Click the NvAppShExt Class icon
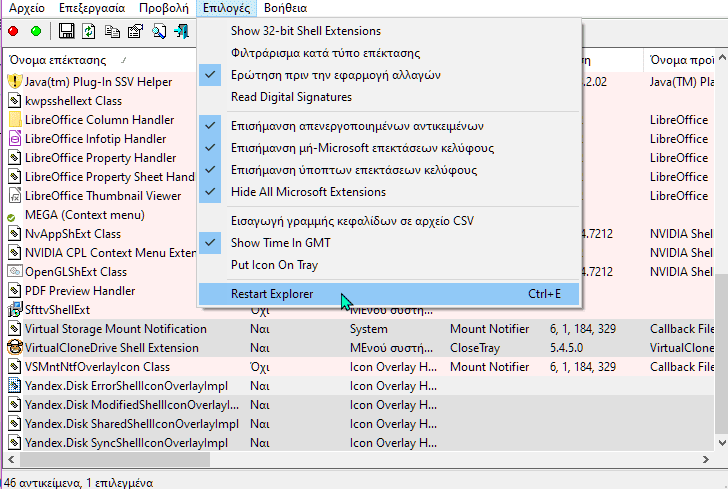Screen dimensions: 728x489 15,234
